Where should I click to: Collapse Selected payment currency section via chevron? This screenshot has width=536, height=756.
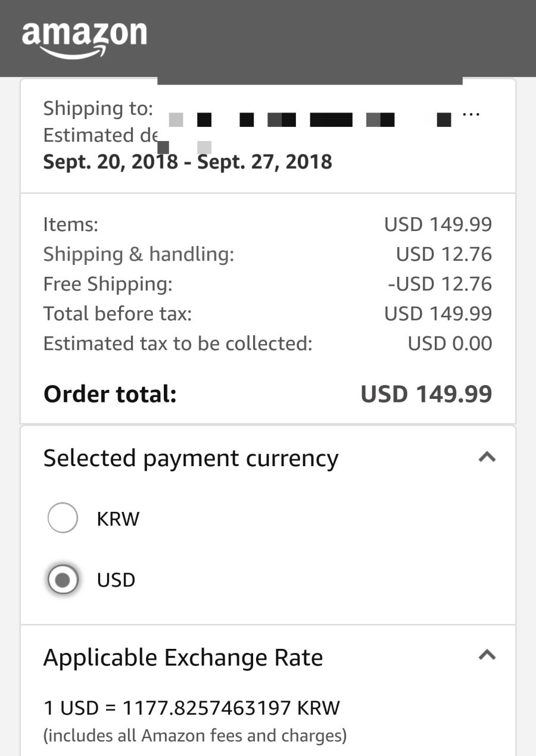click(487, 457)
